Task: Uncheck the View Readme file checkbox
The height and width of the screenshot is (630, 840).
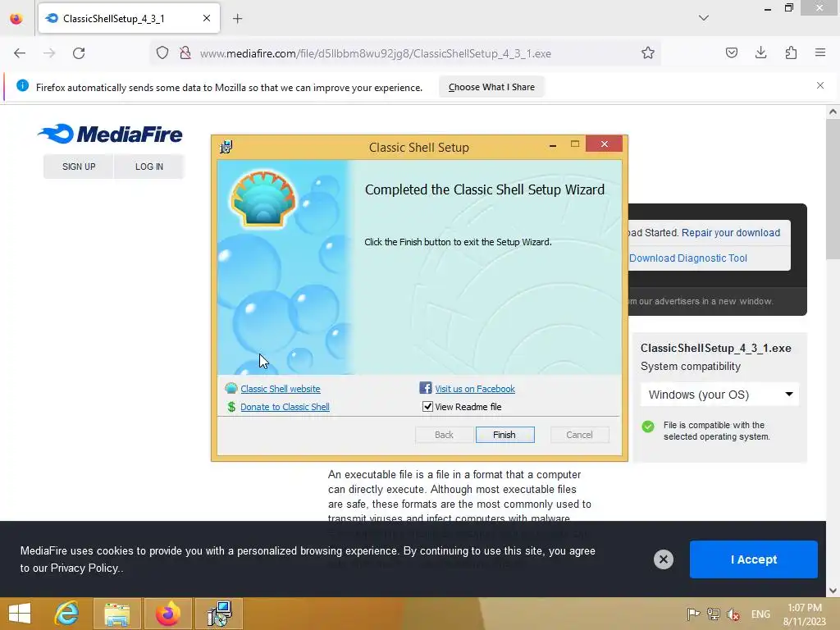Action: (427, 407)
